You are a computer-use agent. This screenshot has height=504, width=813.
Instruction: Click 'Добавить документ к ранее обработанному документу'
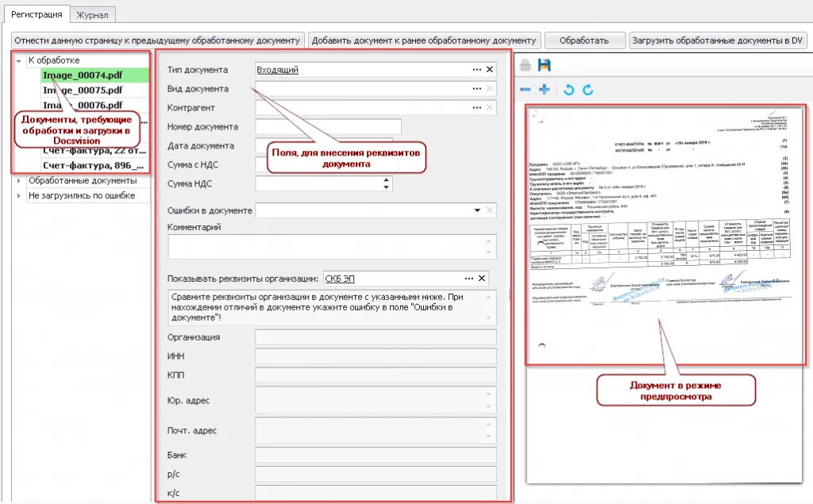pos(425,40)
